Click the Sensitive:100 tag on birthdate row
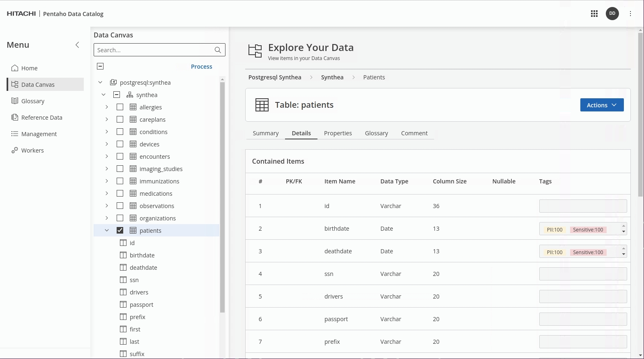The height and width of the screenshot is (359, 644). coord(588,230)
